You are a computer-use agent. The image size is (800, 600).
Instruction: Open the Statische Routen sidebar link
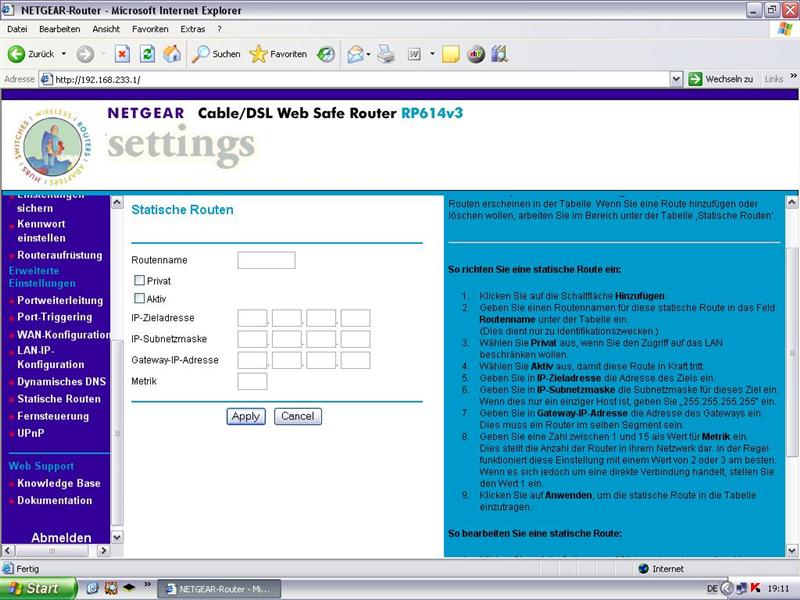[x=59, y=399]
